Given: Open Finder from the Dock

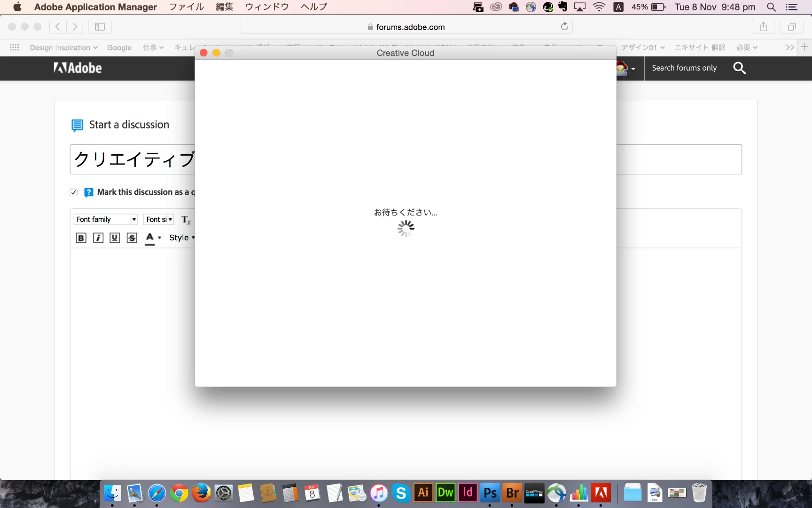Looking at the screenshot, I should point(112,493).
